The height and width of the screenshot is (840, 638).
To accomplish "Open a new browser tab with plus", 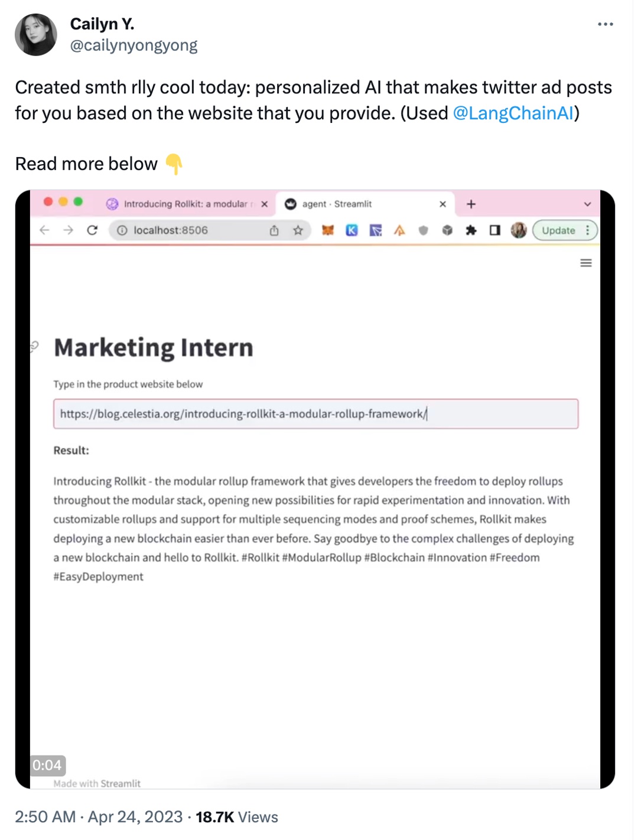I will (x=471, y=204).
